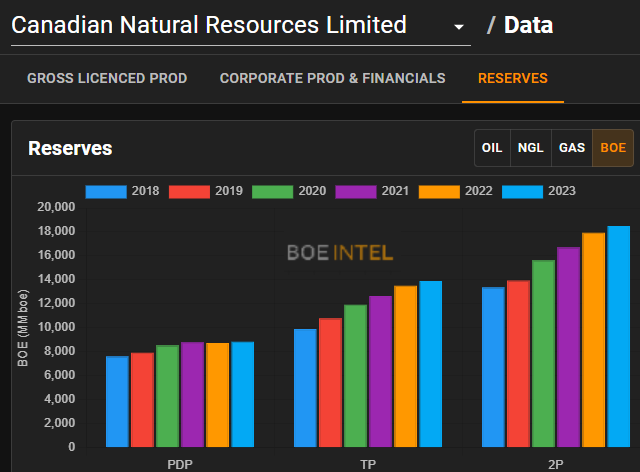The width and height of the screenshot is (640, 472).
Task: Click the PDP axis label
Action: (180, 465)
